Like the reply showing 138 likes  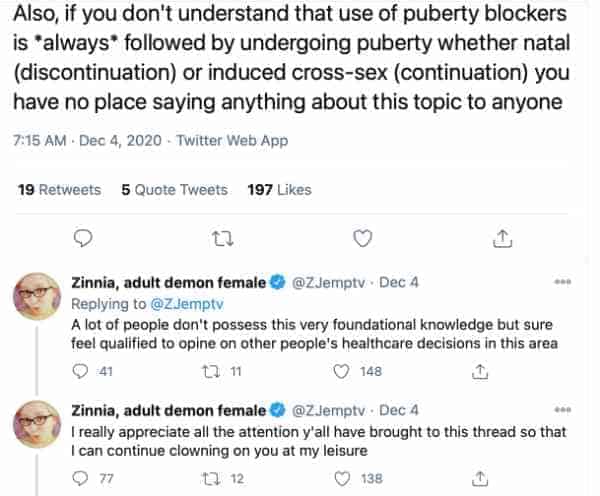(x=342, y=478)
